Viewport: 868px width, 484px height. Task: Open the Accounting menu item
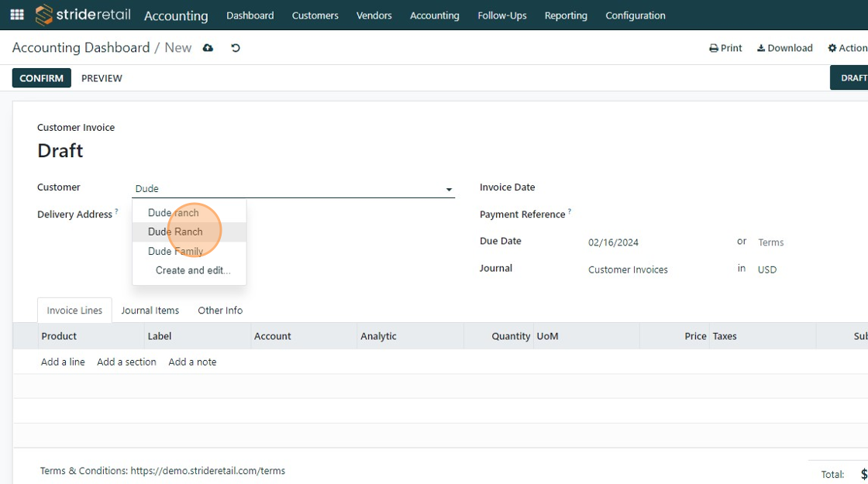point(435,15)
